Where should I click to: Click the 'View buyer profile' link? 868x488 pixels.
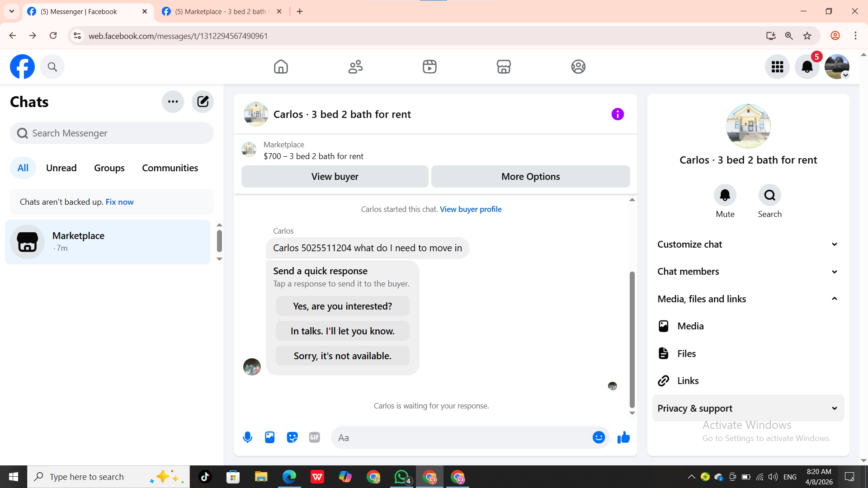tap(471, 209)
